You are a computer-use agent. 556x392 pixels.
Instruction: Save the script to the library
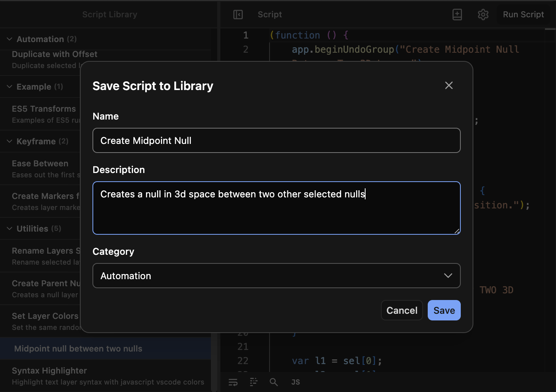click(x=444, y=310)
